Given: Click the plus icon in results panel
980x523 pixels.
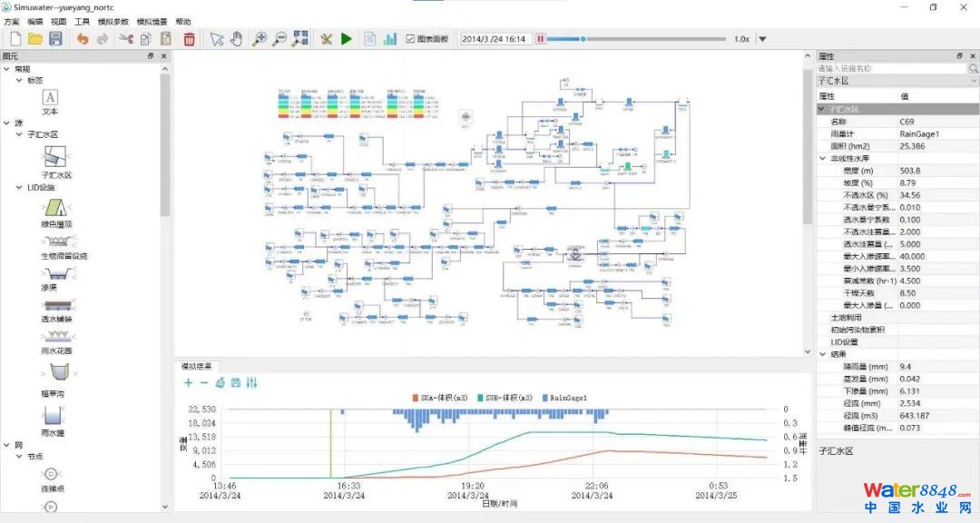Looking at the screenshot, I should click(x=188, y=383).
